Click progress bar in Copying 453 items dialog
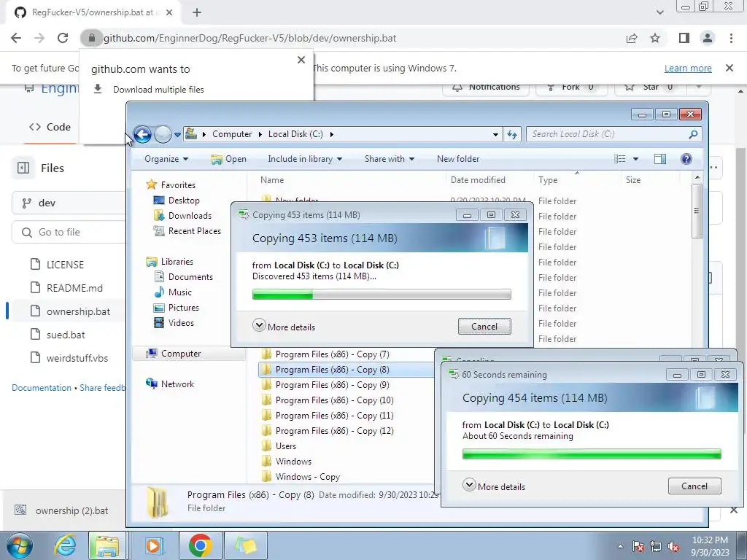This screenshot has height=560, width=747. [382, 295]
